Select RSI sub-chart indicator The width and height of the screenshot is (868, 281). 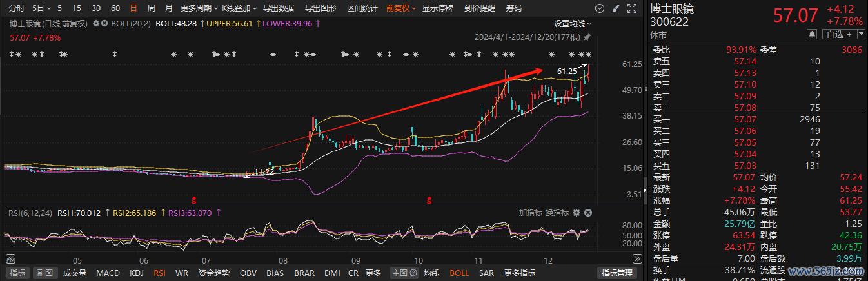coord(160,273)
